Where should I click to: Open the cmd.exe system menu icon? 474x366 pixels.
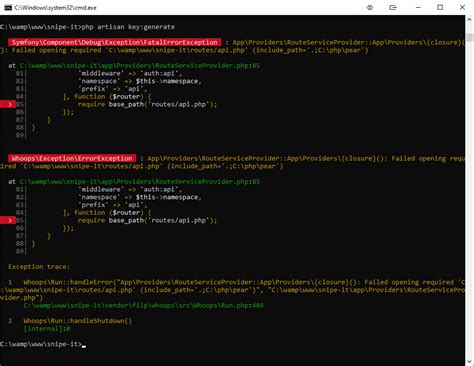(8, 7)
